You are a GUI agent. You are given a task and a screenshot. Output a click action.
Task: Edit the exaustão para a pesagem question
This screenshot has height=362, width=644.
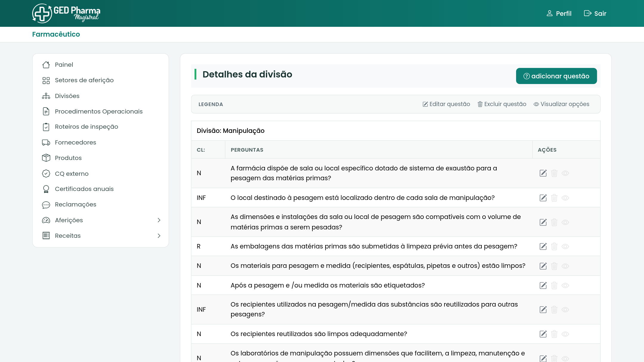(543, 173)
